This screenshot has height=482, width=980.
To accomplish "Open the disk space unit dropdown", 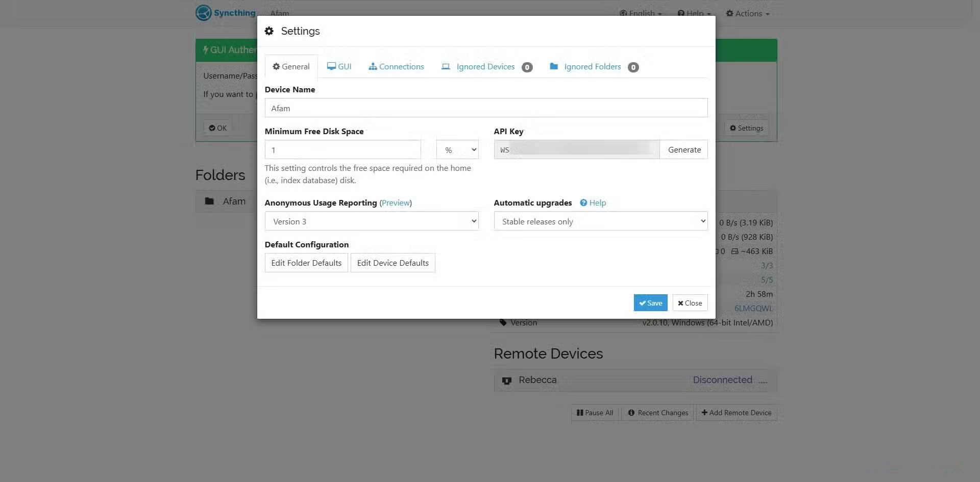I will 457,149.
